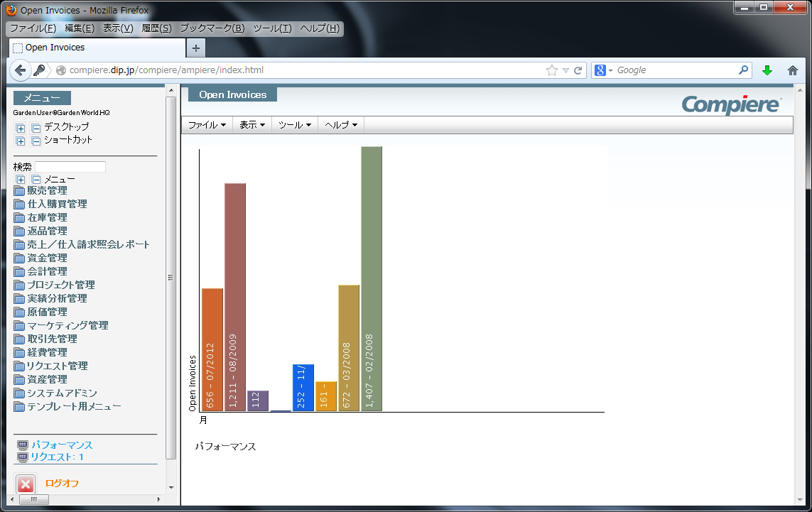Collapse with minus beside ショートカット
The width and height of the screenshot is (812, 512).
(x=36, y=141)
